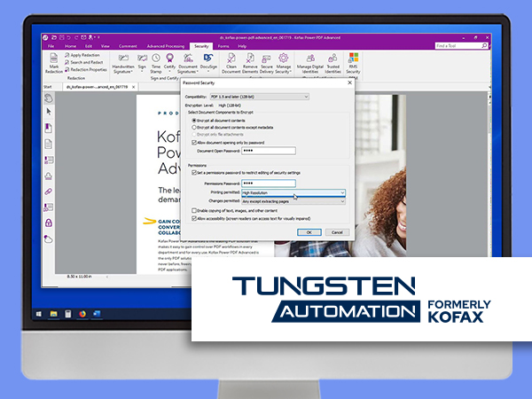This screenshot has width=532, height=399.
Task: Close the ds_kofax-power document tab
Action: click(x=134, y=87)
